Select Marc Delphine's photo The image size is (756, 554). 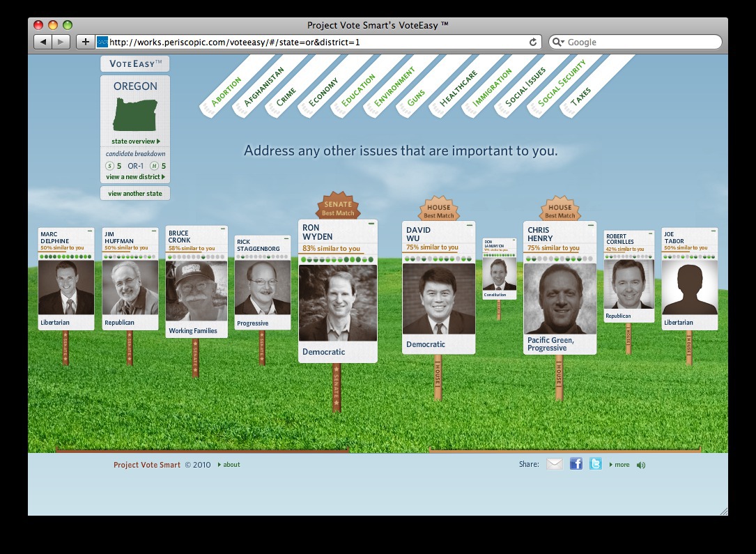66,288
